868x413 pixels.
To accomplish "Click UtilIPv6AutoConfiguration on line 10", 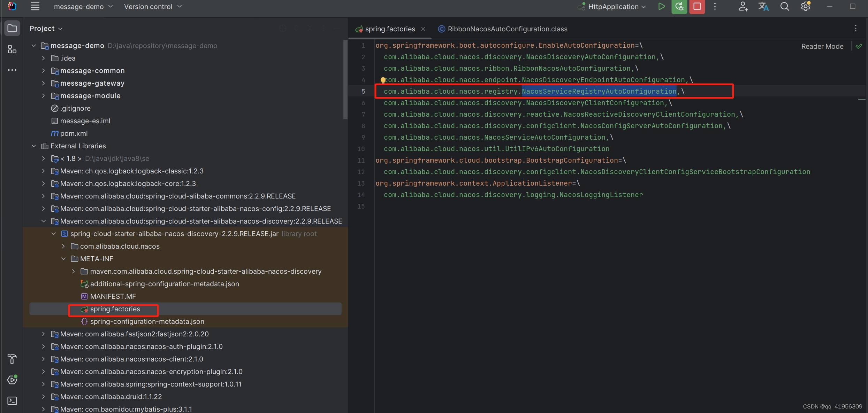I will 557,149.
